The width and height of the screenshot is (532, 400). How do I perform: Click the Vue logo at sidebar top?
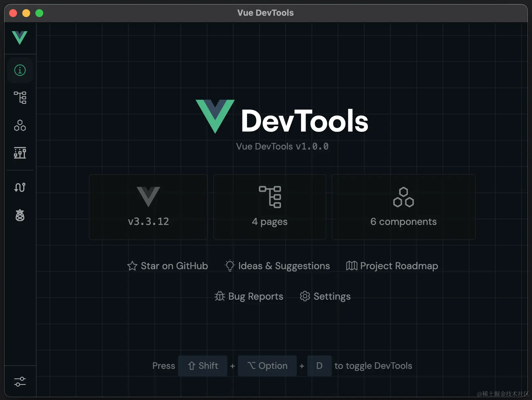20,37
